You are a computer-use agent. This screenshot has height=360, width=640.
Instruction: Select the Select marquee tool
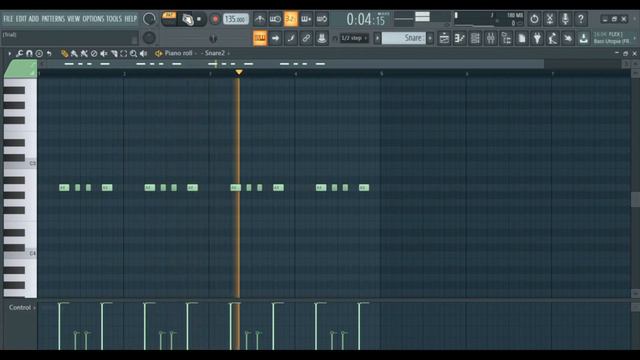click(x=123, y=53)
